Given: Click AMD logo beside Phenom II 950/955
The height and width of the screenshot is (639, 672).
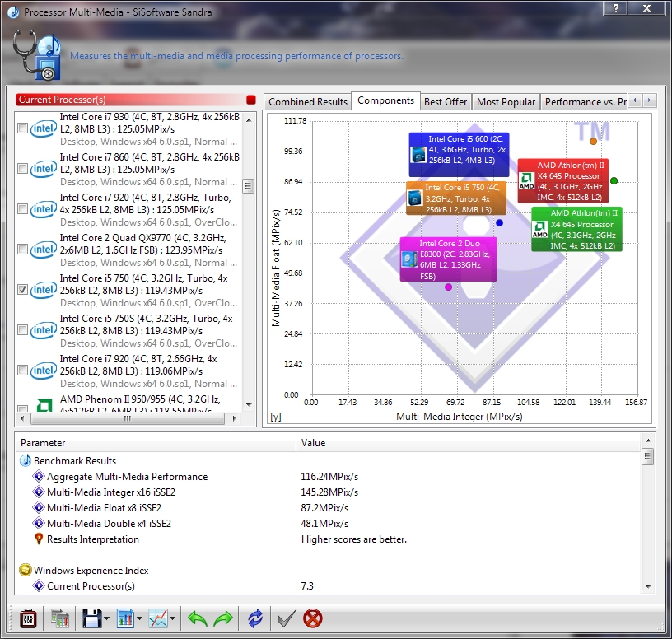Looking at the screenshot, I should click(44, 404).
